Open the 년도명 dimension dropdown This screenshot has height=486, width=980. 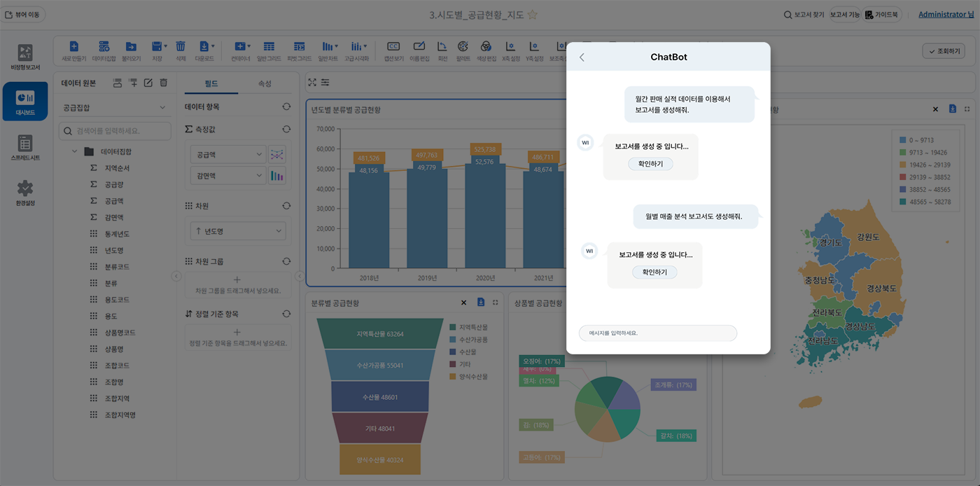point(238,230)
